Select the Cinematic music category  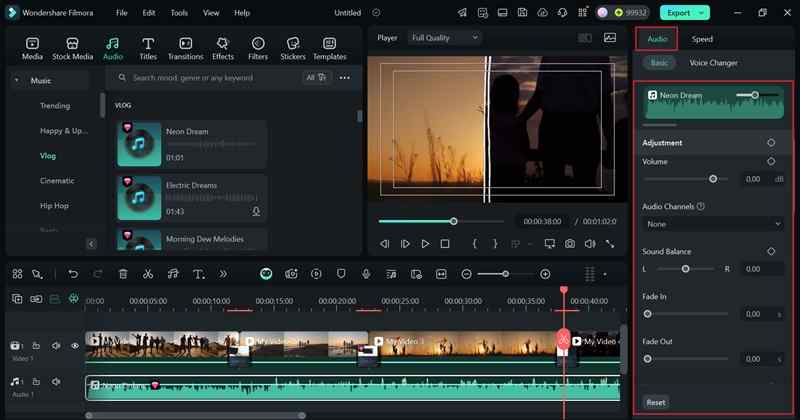[x=57, y=181]
